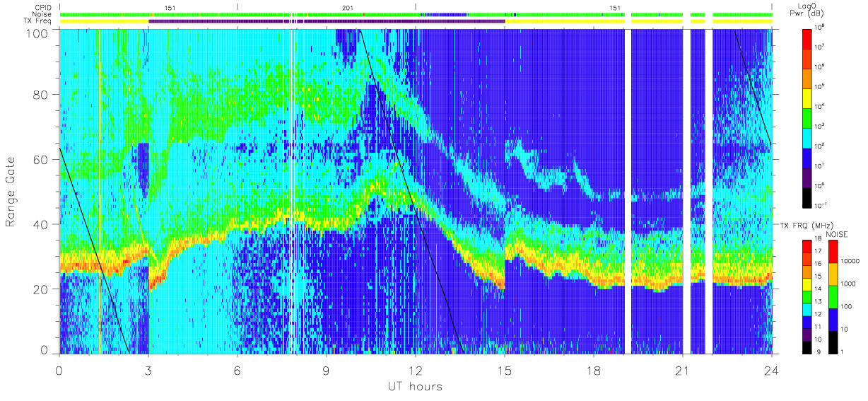Select the CPID '151' near hour 18
868x401 pixels.
click(x=615, y=7)
